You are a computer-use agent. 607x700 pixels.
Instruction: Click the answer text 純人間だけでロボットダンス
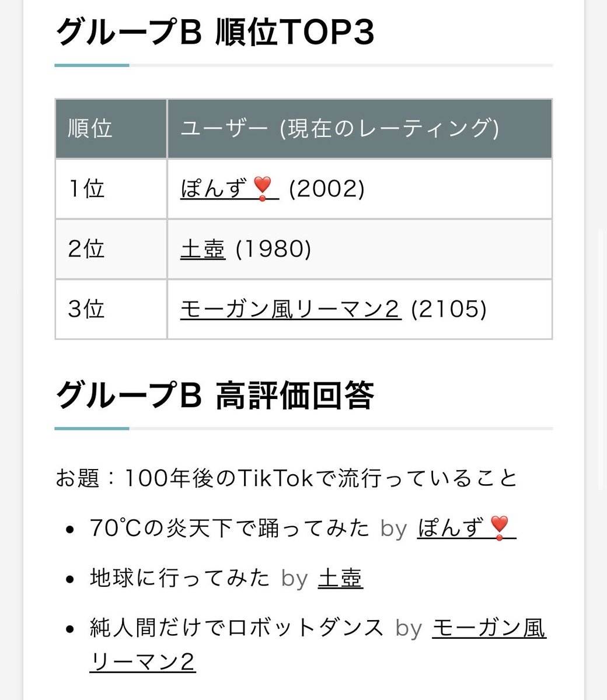237,628
